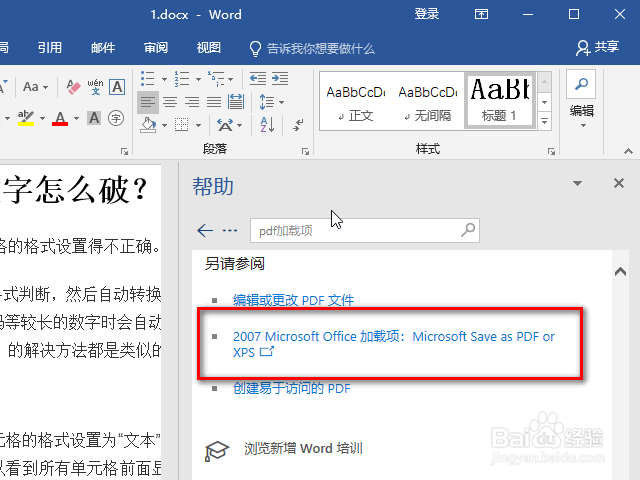640x480 pixels.
Task: Expand multilevel list dropdown arrow
Action: tap(231, 79)
